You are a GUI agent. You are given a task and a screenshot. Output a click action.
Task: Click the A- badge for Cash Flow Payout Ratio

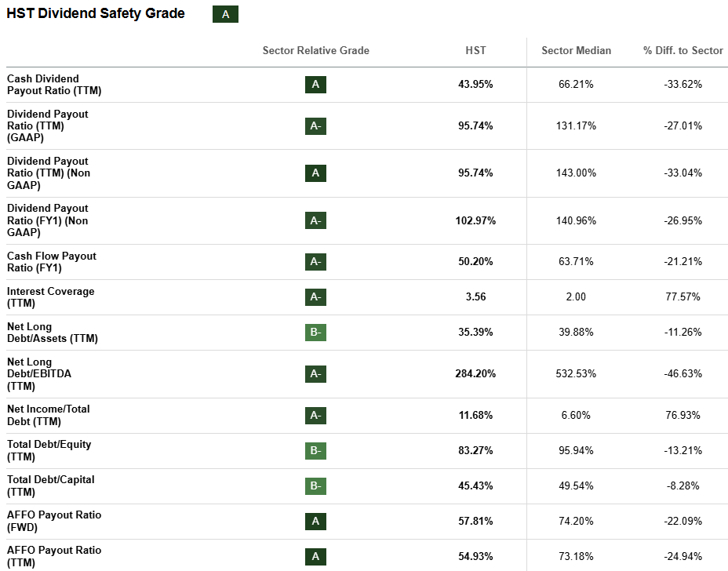click(x=315, y=262)
